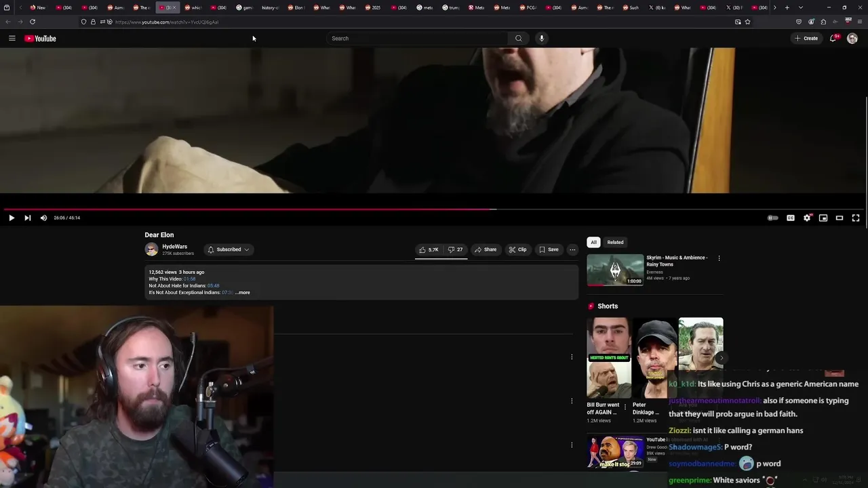Open the browser application menu

click(860, 22)
